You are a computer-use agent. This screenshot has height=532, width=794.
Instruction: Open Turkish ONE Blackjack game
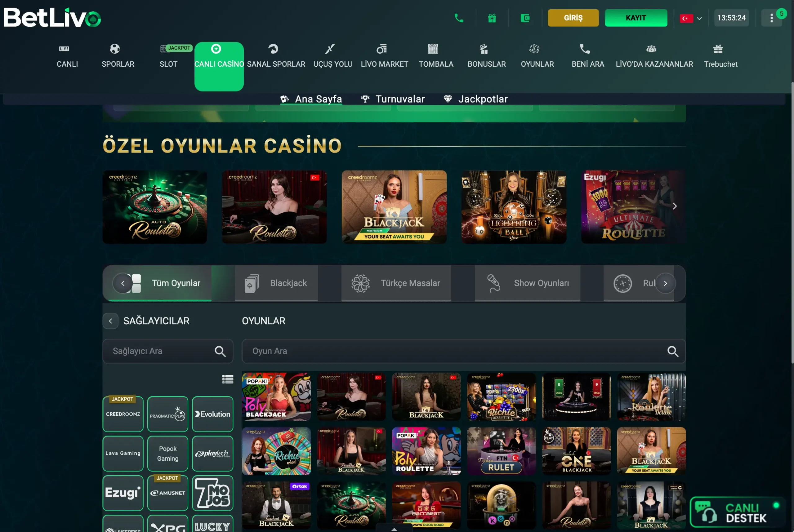576,451
